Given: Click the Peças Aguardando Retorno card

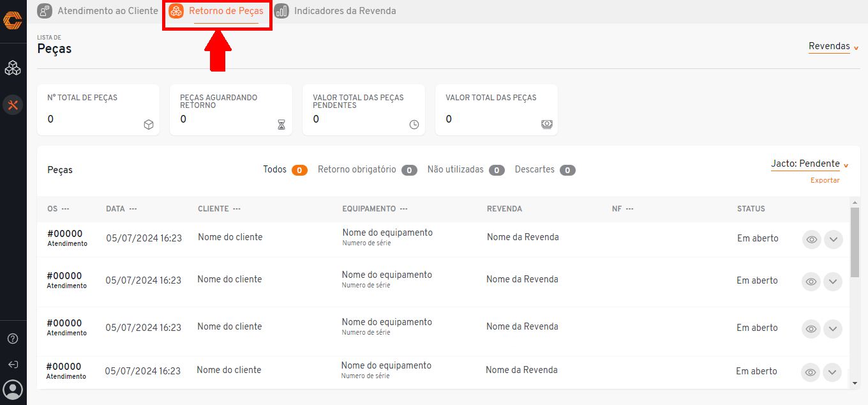Looking at the screenshot, I should click(231, 110).
